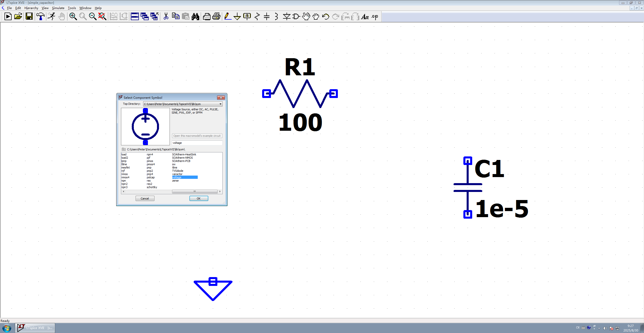Click the Place Diode tool
This screenshot has width=644, height=333.
(x=287, y=17)
